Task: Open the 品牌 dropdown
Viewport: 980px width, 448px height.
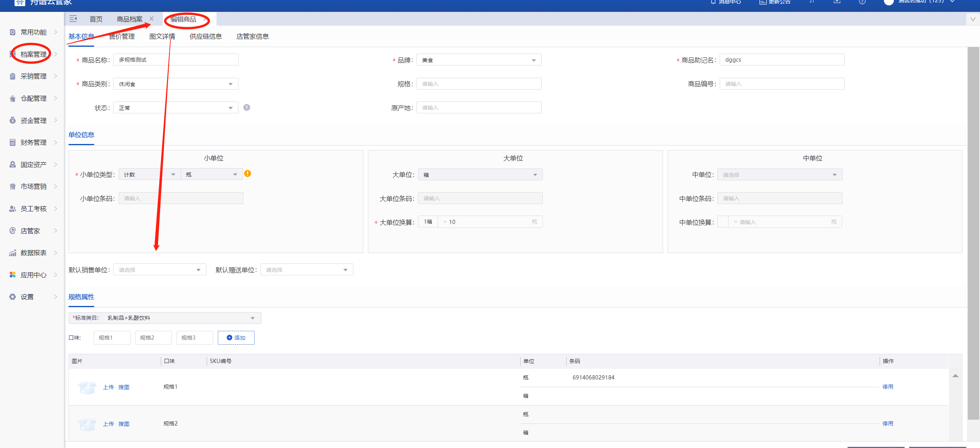Action: [479, 60]
